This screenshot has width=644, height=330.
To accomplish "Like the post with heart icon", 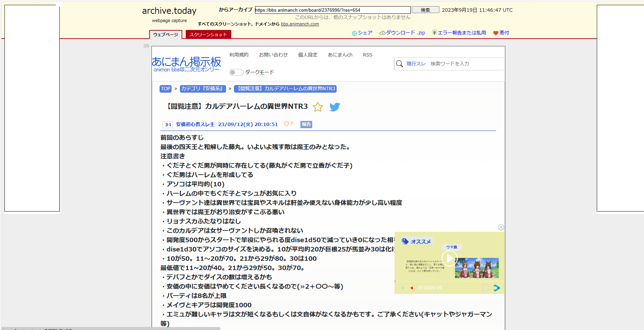I will coord(286,124).
